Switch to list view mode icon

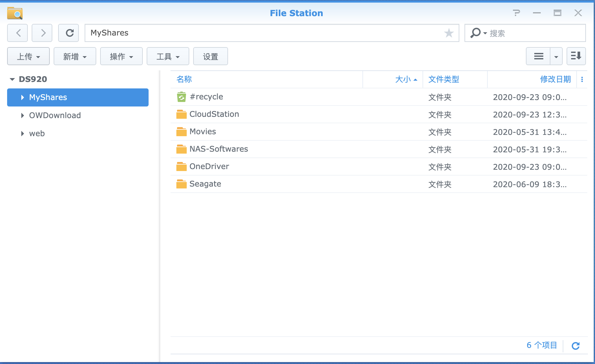click(538, 56)
